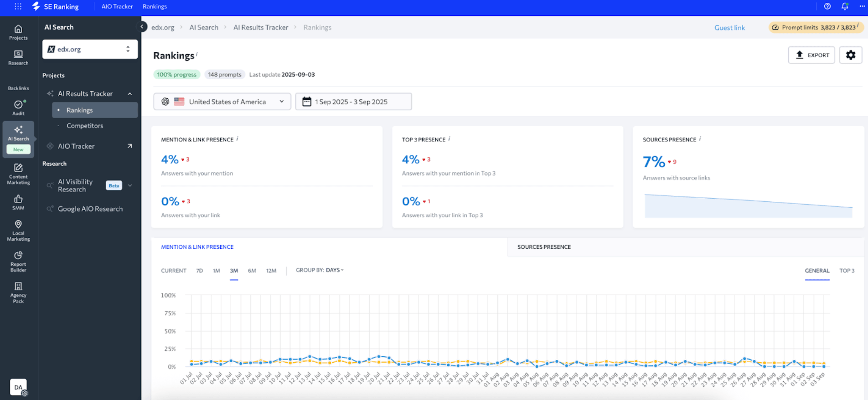Click the notifications bell icon

coord(844,6)
